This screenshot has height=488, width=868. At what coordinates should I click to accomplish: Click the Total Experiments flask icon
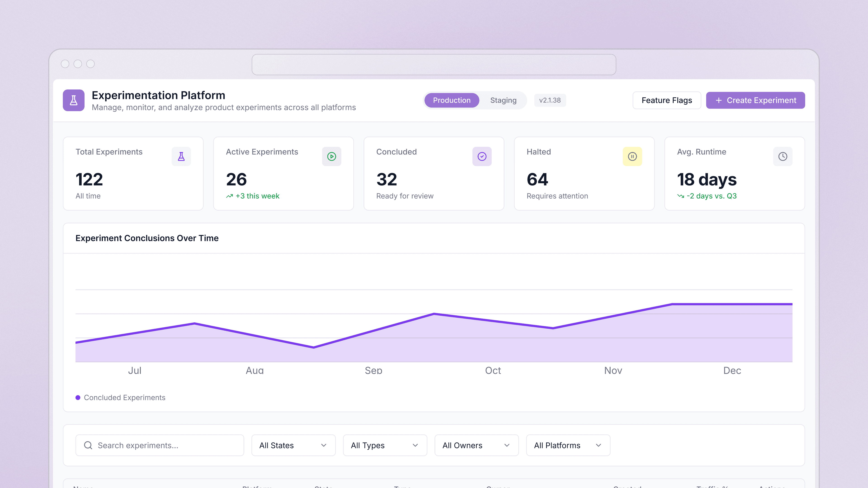(181, 156)
